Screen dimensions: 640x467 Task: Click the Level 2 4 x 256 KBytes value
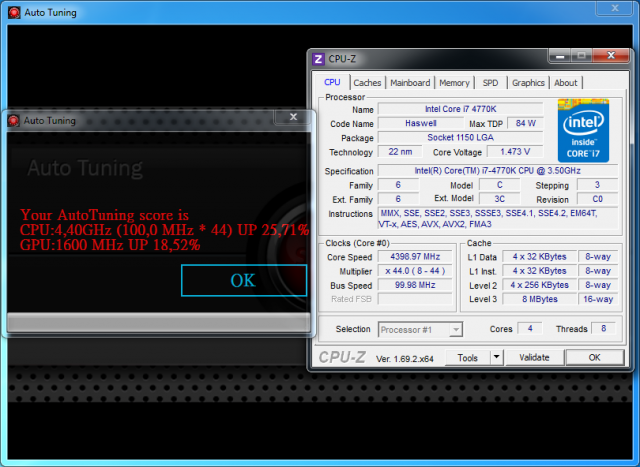[539, 285]
